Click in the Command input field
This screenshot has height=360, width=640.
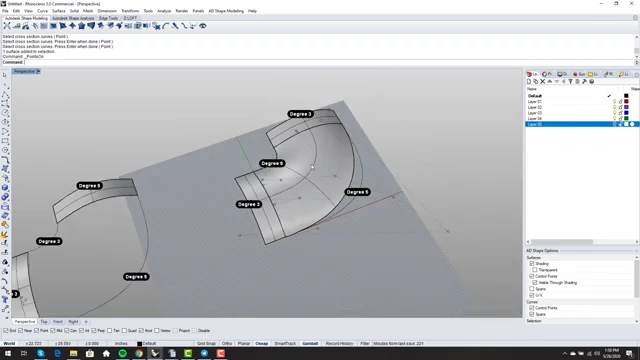[329, 62]
